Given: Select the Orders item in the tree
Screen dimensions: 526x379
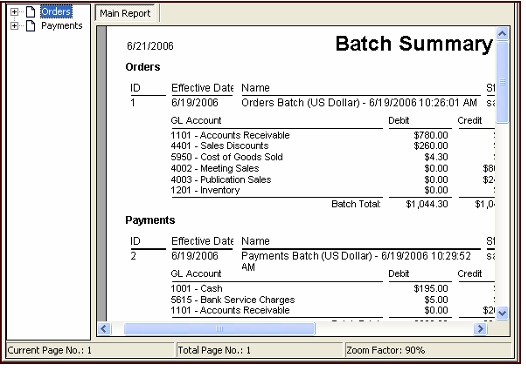Looking at the screenshot, I should pos(56,12).
